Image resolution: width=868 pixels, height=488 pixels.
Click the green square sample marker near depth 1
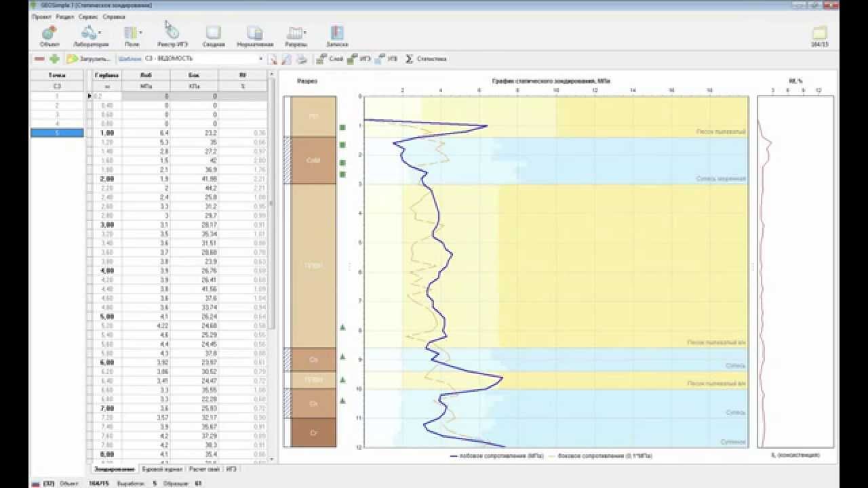point(342,127)
